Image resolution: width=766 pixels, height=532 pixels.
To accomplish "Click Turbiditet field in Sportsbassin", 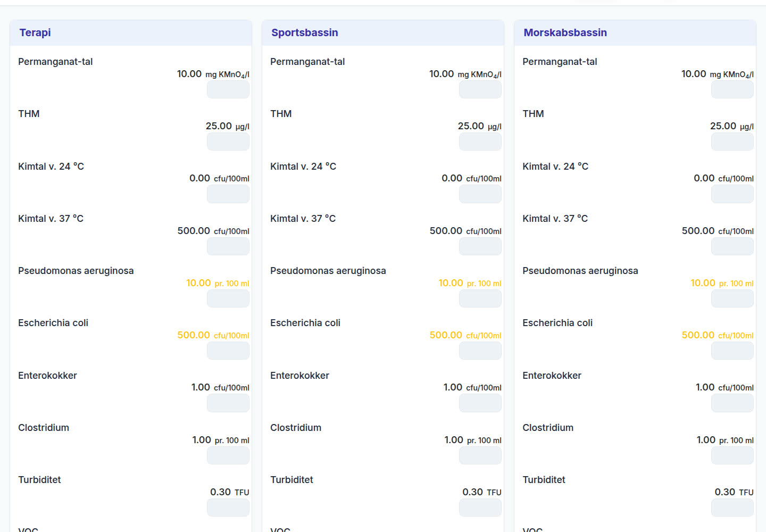I will tap(480, 508).
